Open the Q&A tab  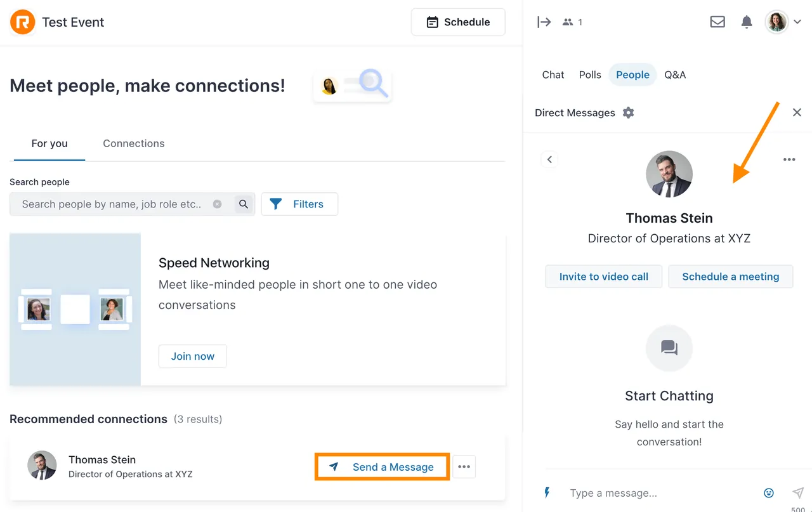[675, 75]
